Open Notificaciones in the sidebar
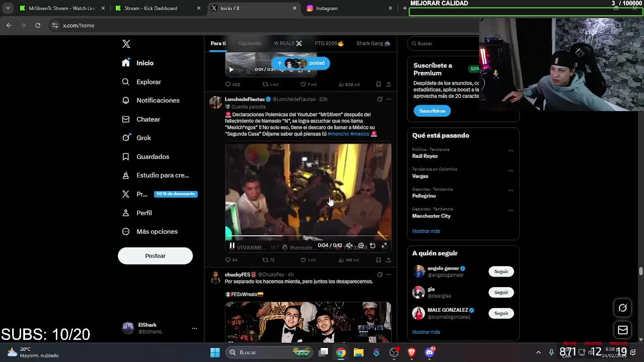 (150, 100)
